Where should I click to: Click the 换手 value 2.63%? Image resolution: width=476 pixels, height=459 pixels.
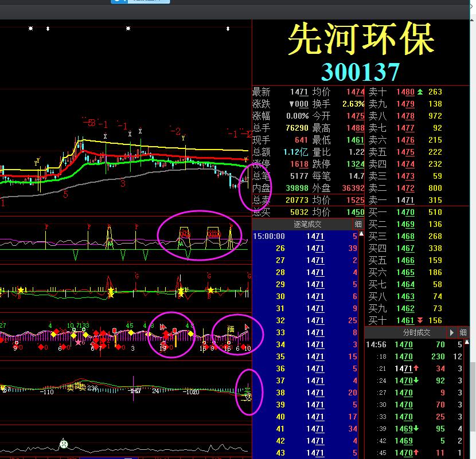[353, 104]
